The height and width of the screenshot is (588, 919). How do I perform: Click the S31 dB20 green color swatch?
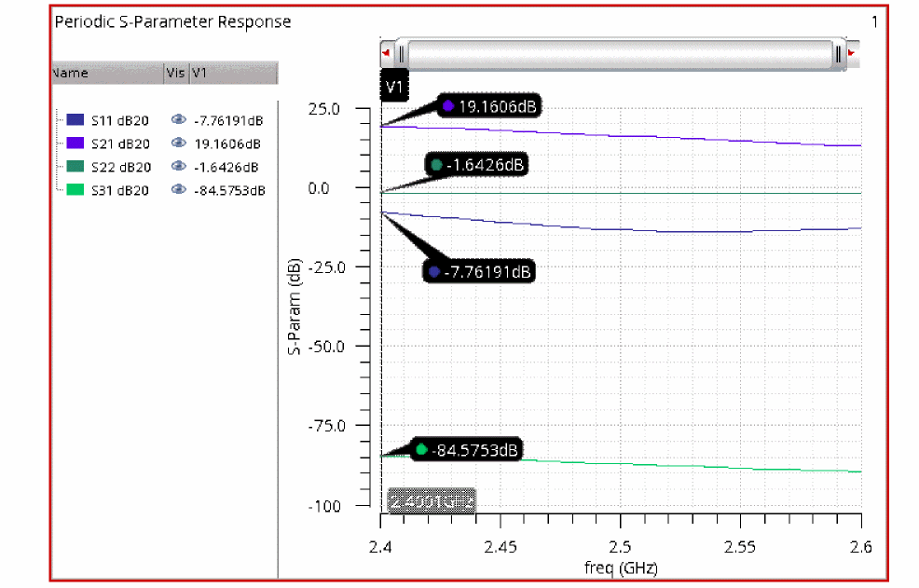point(75,190)
